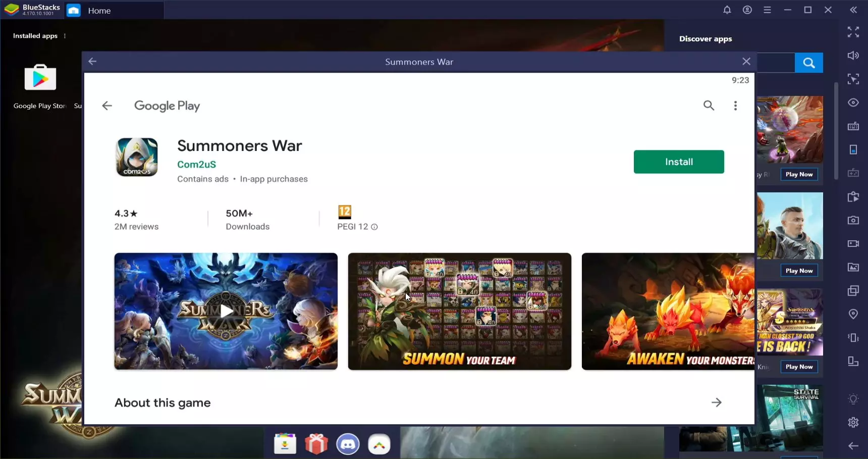Open the BlueStacks hamburger menu
This screenshot has width=868, height=459.
767,10
